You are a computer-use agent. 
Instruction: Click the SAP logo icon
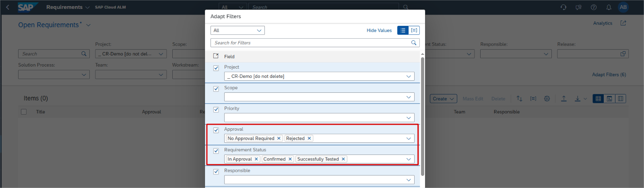coord(27,7)
